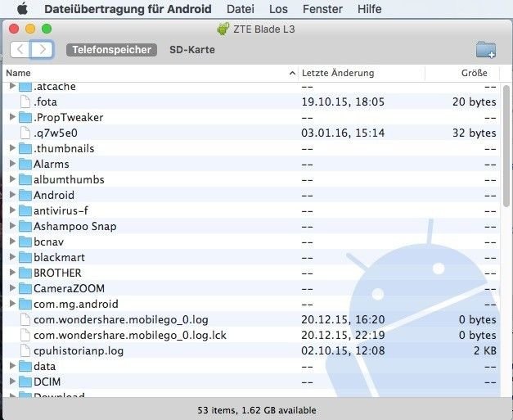This screenshot has height=420, width=513.
Task: Click the CameraZOOM folder icon
Action: tap(25, 288)
